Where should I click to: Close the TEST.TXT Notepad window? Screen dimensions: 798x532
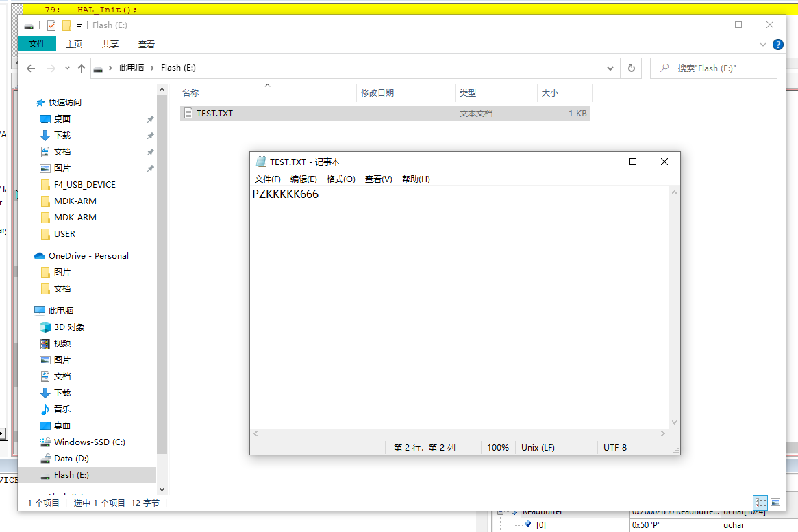coord(664,162)
